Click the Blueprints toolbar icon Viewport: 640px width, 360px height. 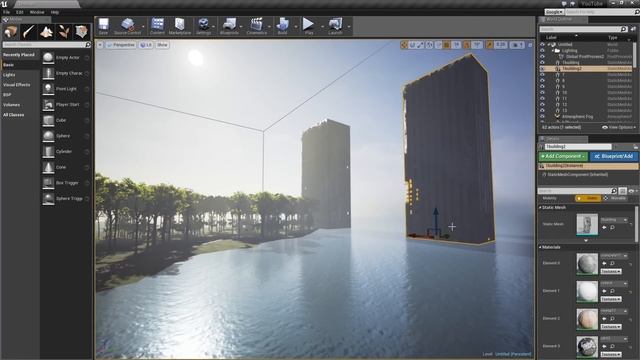coord(229,26)
